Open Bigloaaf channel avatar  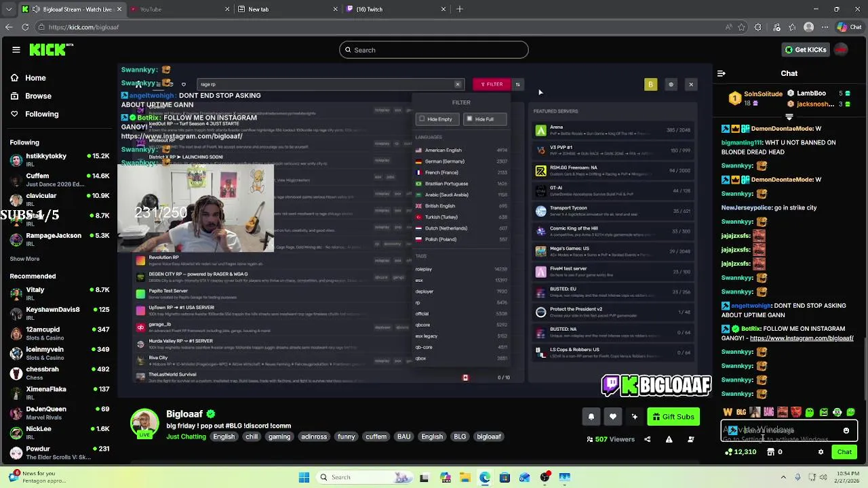point(144,423)
